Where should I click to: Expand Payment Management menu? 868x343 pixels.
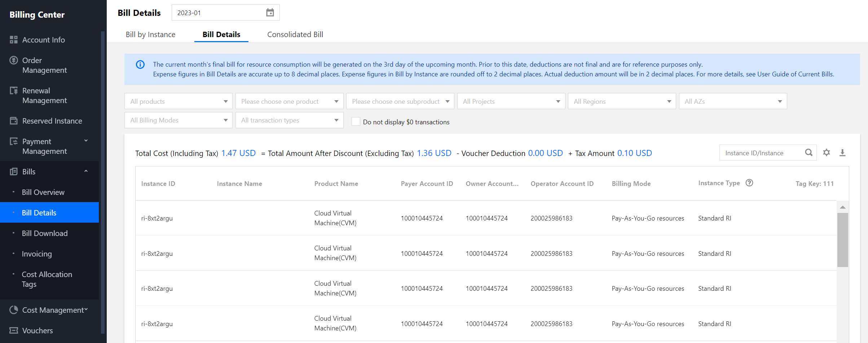pyautogui.click(x=86, y=141)
